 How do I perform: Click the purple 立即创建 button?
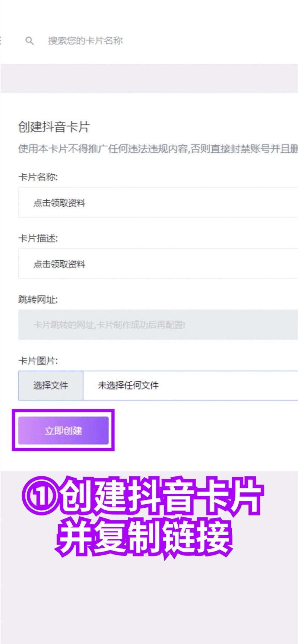[63, 431]
